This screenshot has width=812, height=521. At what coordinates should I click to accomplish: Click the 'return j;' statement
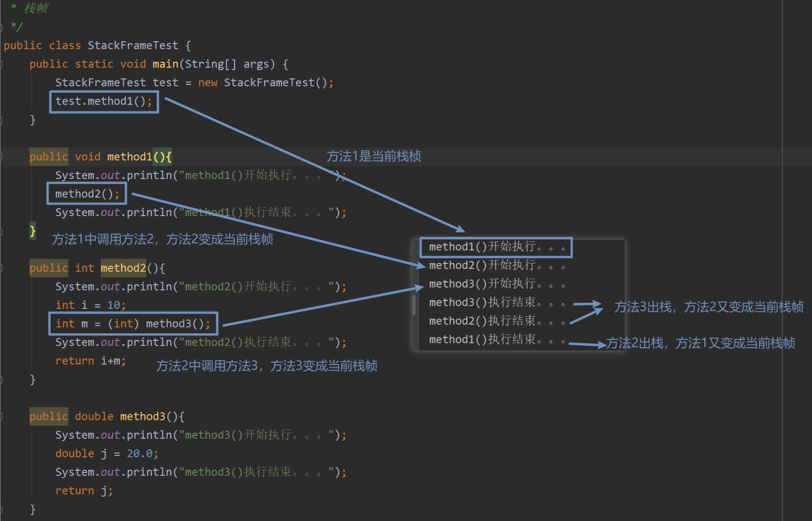pyautogui.click(x=84, y=491)
